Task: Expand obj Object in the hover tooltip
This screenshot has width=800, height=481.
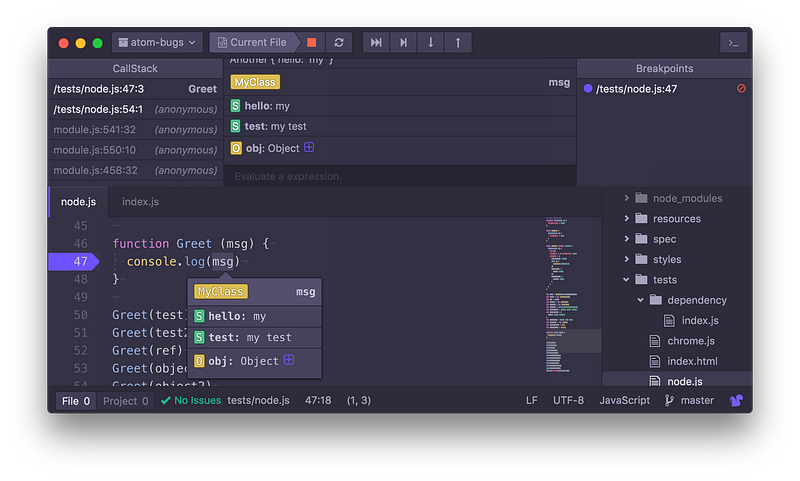Action: [x=289, y=360]
